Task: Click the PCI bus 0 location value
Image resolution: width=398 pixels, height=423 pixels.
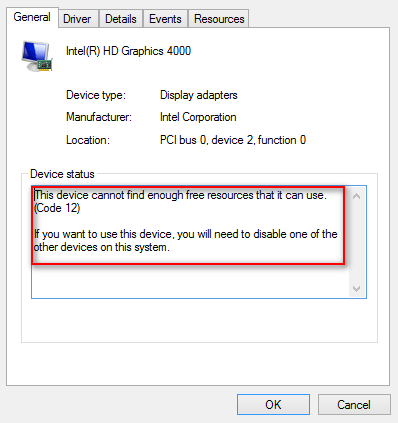Action: [233, 140]
